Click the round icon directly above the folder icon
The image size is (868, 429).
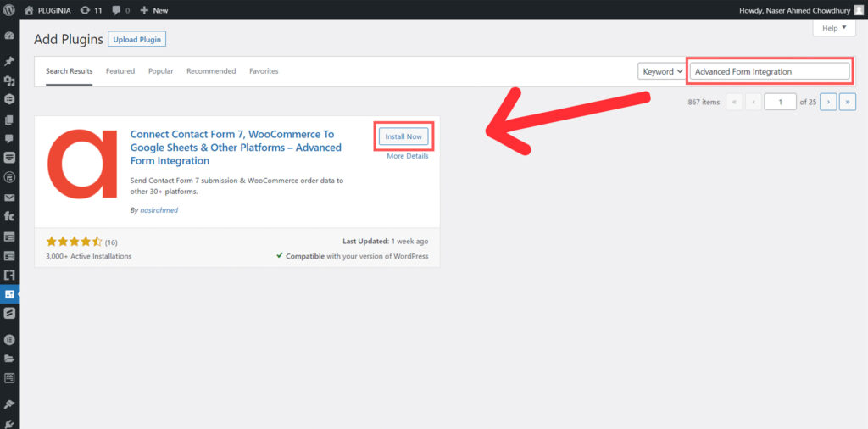click(8, 340)
